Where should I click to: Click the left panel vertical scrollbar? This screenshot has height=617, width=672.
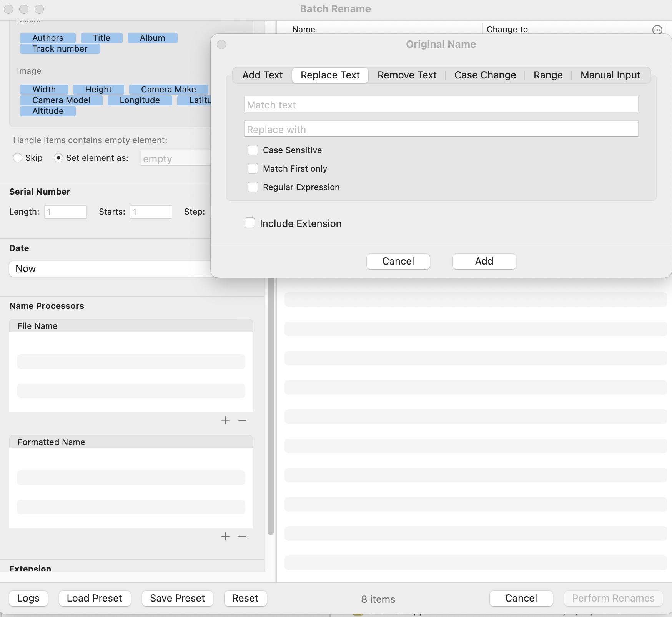click(x=271, y=406)
